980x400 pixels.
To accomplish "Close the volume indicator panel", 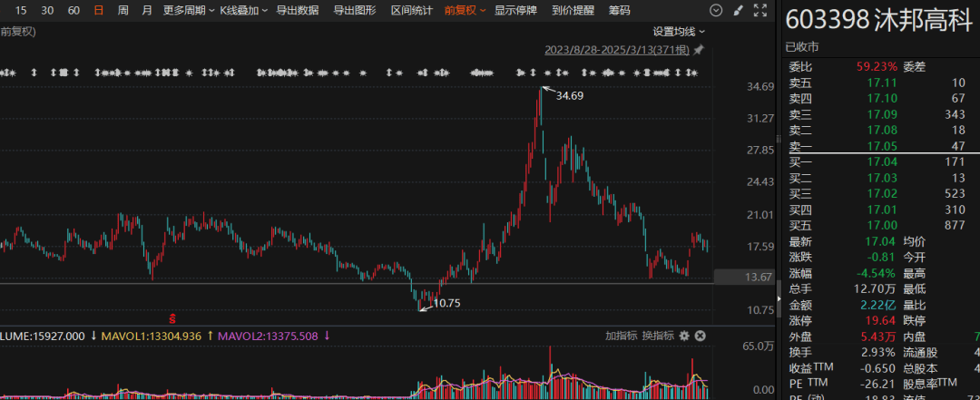I will pyautogui.click(x=700, y=336).
